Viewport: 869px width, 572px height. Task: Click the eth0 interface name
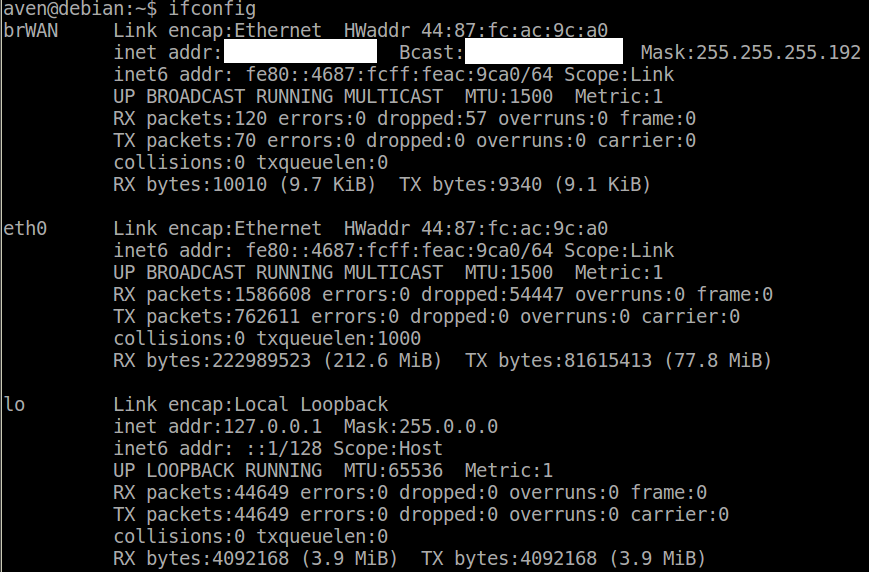coord(25,228)
